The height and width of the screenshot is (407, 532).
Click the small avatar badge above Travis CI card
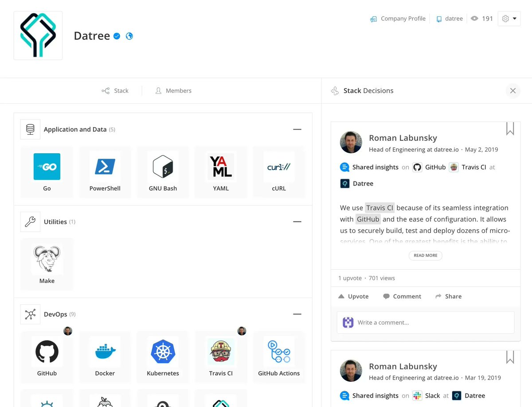tap(242, 331)
